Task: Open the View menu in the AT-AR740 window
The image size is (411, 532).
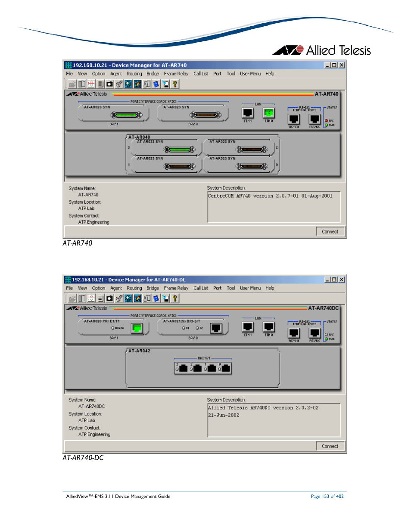Action: tap(82, 74)
